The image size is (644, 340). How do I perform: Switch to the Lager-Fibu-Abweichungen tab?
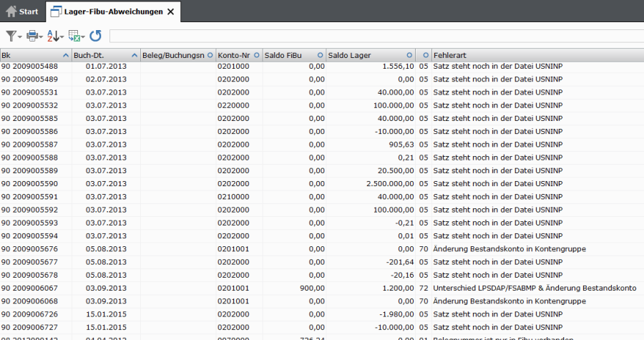[113, 11]
